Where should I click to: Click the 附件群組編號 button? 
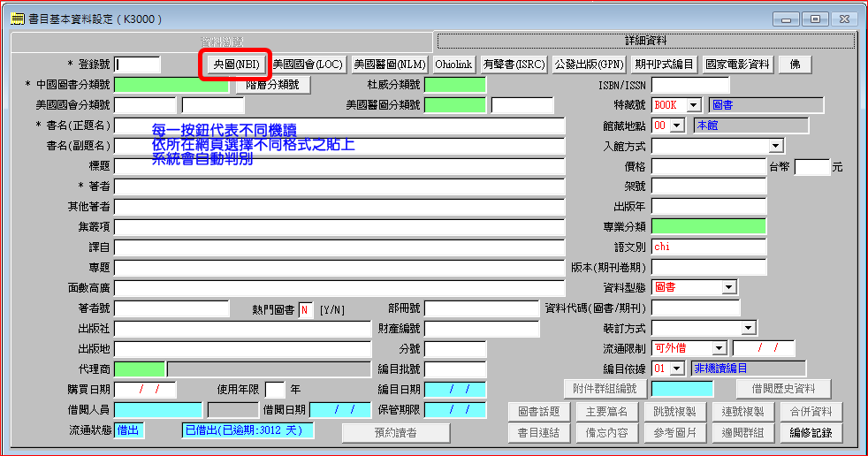tap(605, 389)
